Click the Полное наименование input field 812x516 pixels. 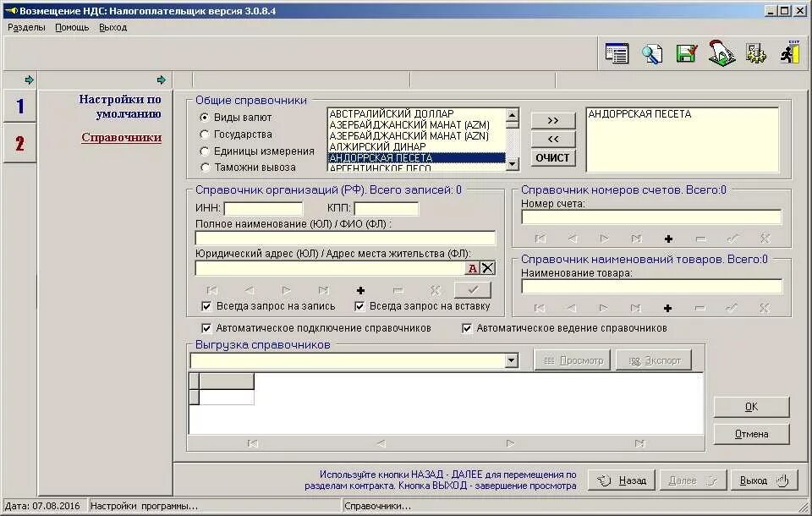[345, 238]
